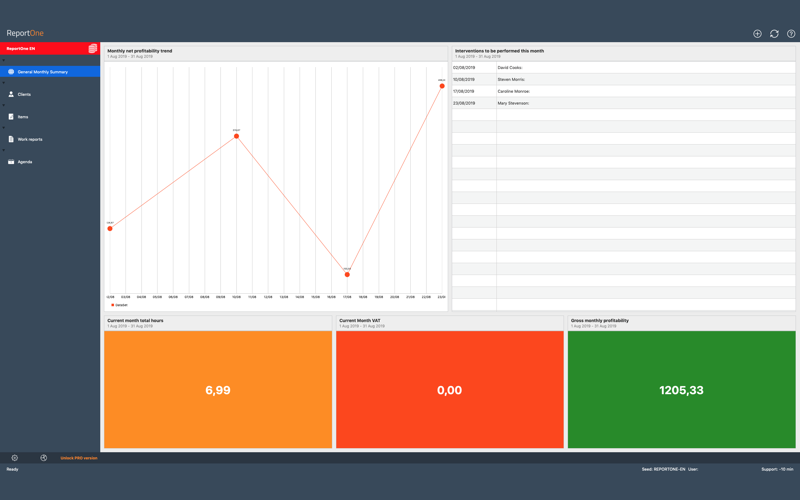Click the Unlock PRO version link
The height and width of the screenshot is (500, 800).
coord(79,458)
